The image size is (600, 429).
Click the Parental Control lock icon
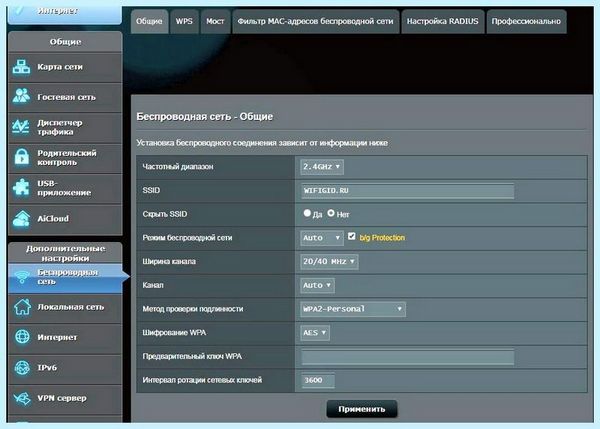click(x=22, y=157)
